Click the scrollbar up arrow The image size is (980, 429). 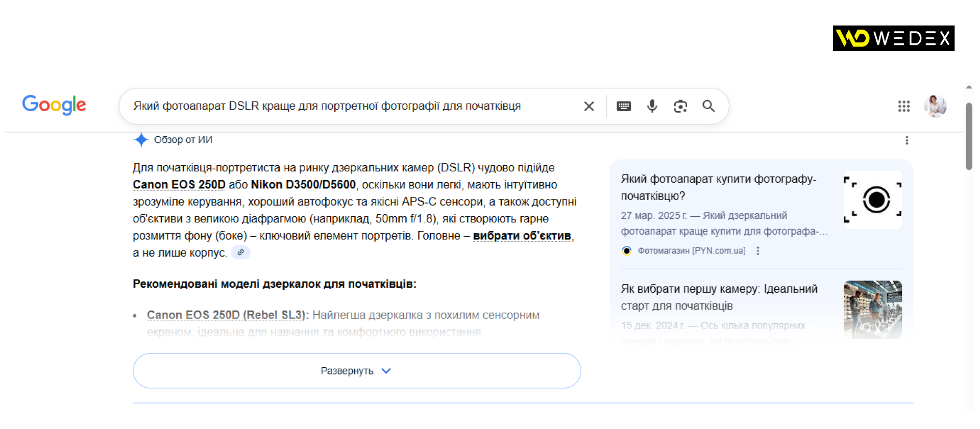pyautogui.click(x=969, y=87)
